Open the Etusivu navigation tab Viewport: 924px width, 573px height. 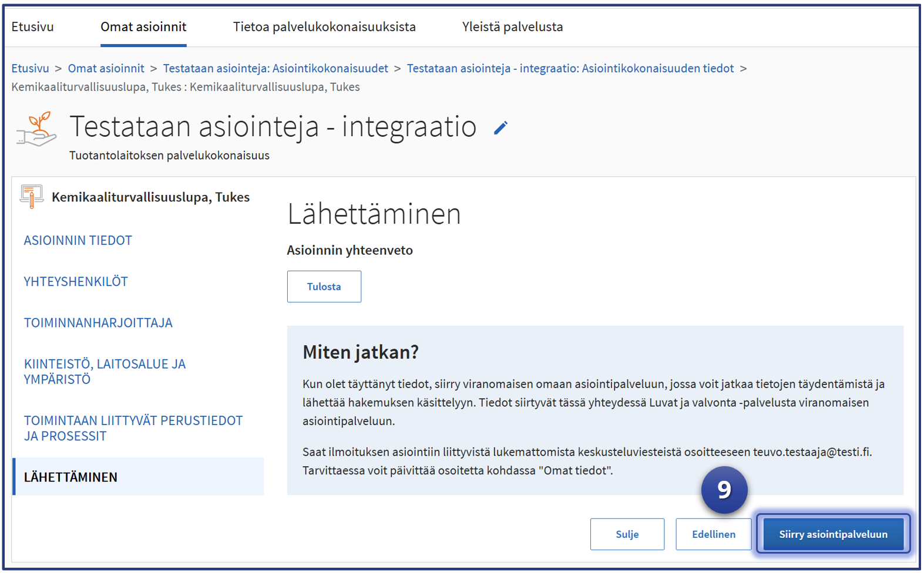tap(33, 27)
